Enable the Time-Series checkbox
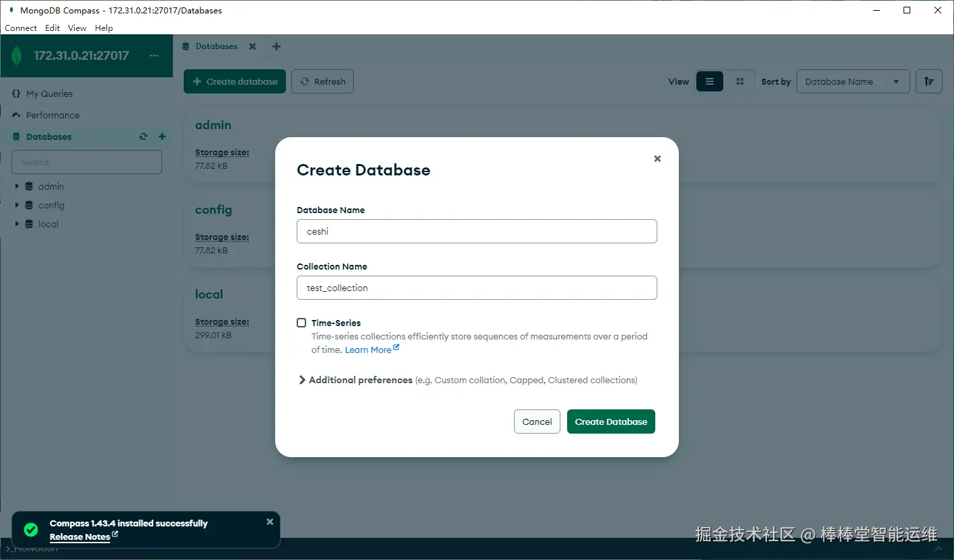This screenshot has width=954, height=560. pos(301,323)
